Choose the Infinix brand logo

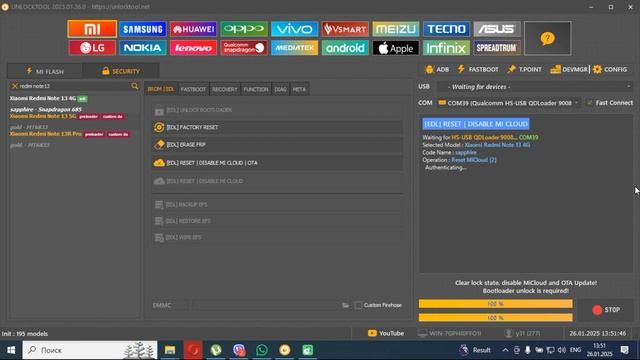(x=446, y=48)
